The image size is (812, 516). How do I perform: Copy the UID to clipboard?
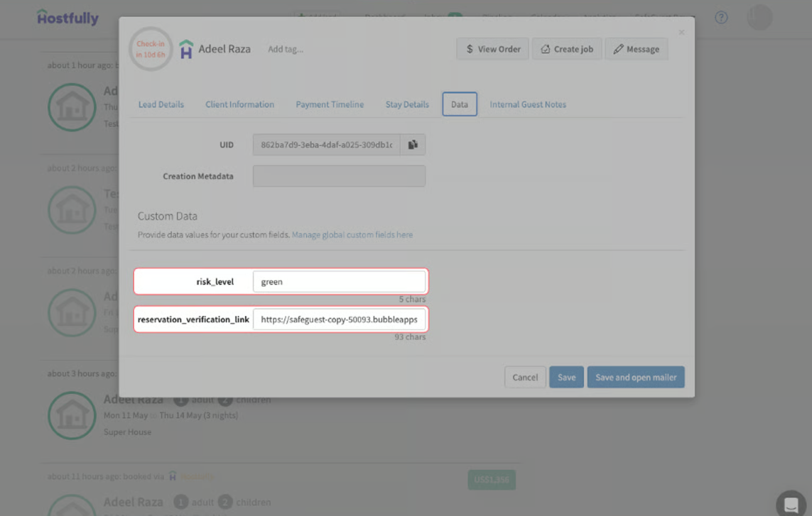[413, 145]
